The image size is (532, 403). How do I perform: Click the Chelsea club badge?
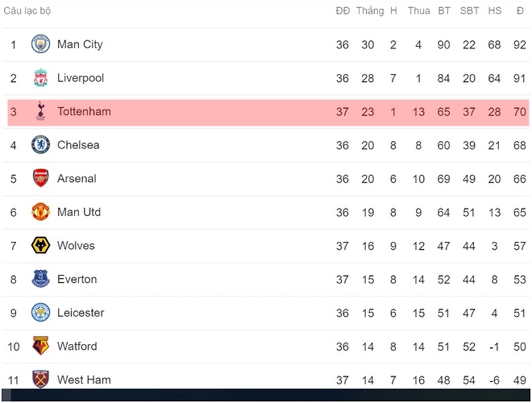pyautogui.click(x=41, y=145)
